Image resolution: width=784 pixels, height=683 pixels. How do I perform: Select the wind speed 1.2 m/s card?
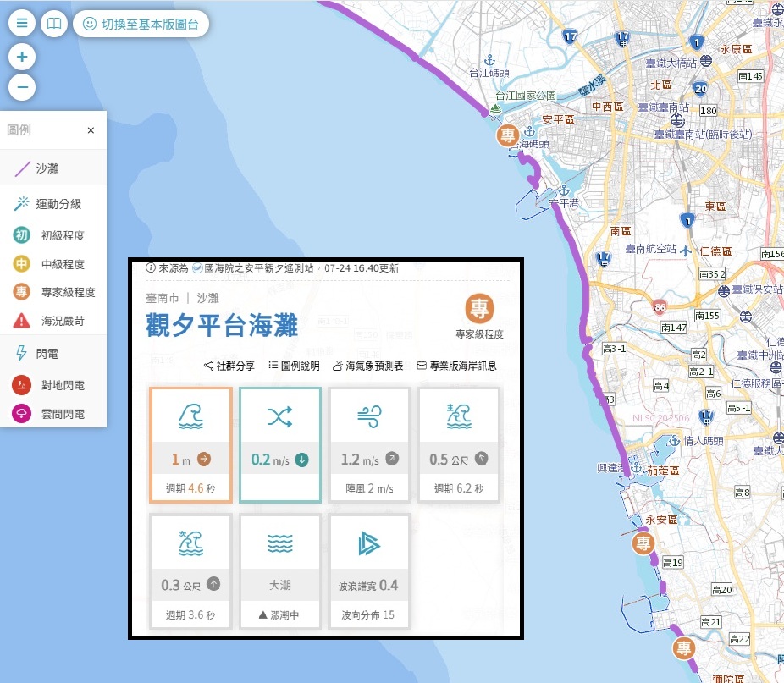coord(370,444)
